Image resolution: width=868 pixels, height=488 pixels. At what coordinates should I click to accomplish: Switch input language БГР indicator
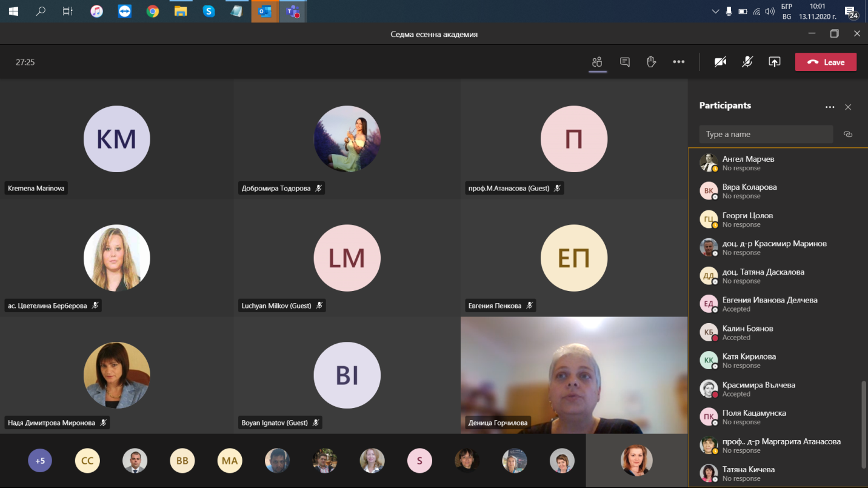[x=787, y=11]
